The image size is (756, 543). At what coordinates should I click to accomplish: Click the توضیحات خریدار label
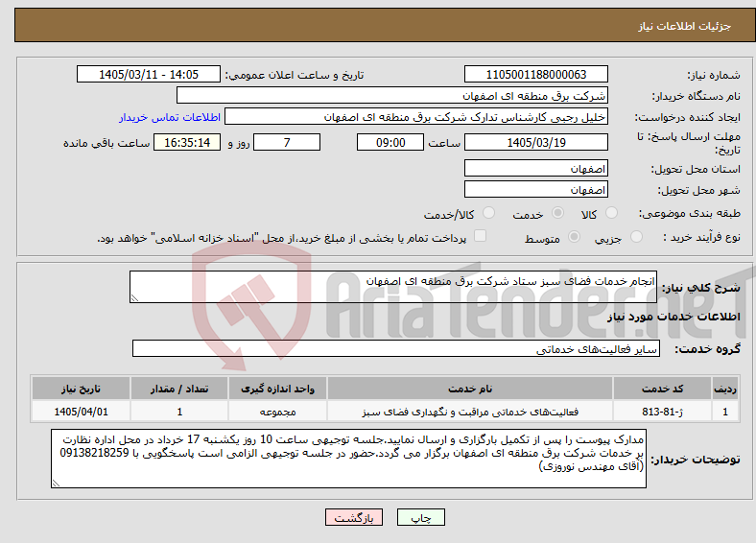point(696,460)
